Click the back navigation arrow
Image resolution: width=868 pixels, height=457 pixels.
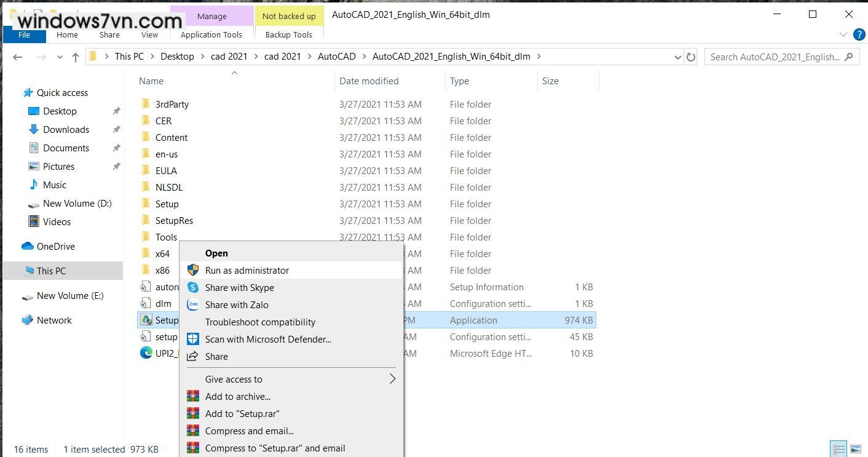coord(18,57)
